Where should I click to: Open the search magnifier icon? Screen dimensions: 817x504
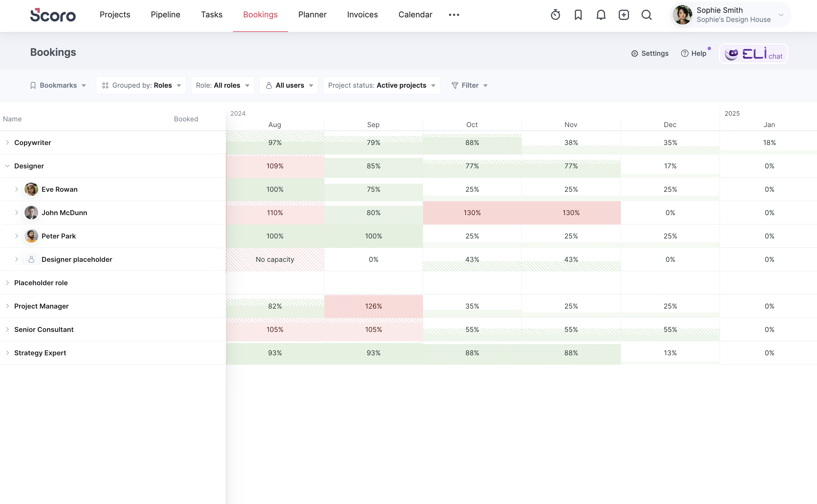(646, 15)
